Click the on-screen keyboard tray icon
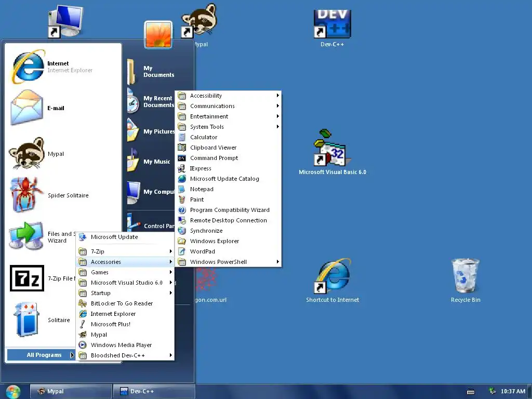 click(x=470, y=392)
